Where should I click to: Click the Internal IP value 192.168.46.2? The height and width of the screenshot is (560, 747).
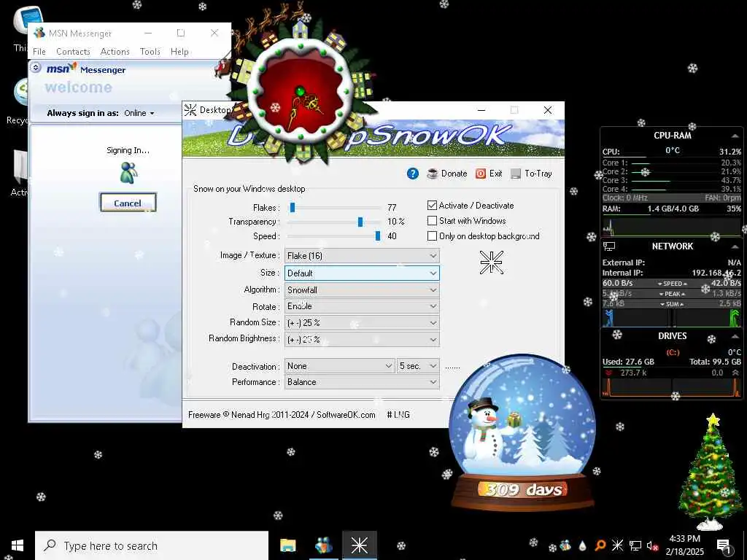pyautogui.click(x=716, y=273)
